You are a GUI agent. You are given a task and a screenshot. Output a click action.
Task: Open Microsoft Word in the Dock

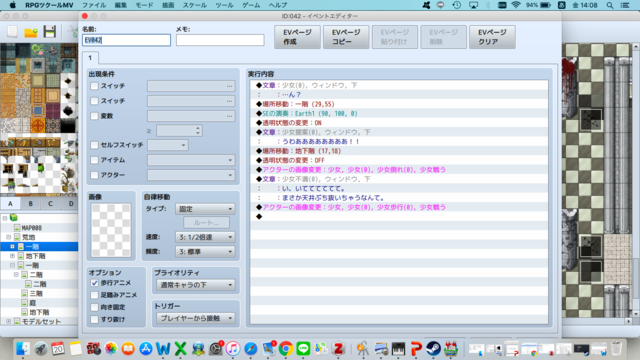163,349
